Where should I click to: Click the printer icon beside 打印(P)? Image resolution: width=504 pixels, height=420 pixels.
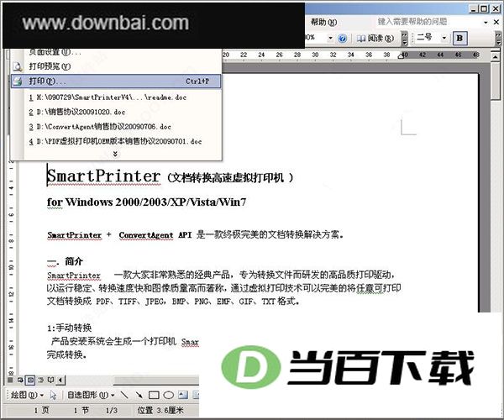pos(17,81)
